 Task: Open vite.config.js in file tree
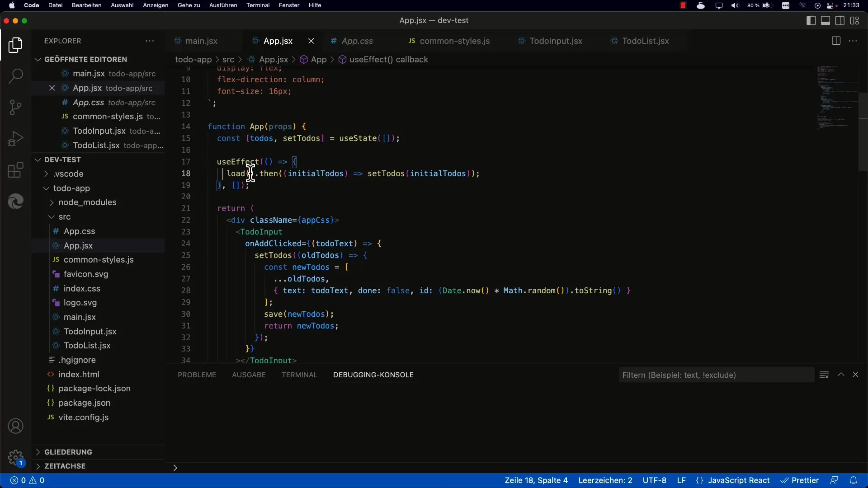pyautogui.click(x=83, y=417)
